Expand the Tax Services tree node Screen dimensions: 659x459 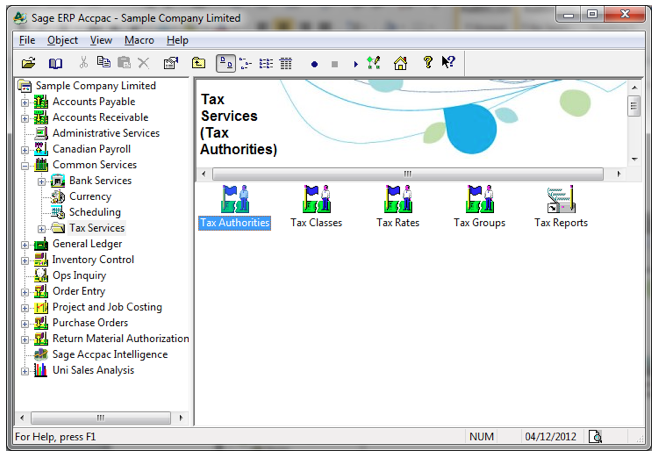[42, 229]
